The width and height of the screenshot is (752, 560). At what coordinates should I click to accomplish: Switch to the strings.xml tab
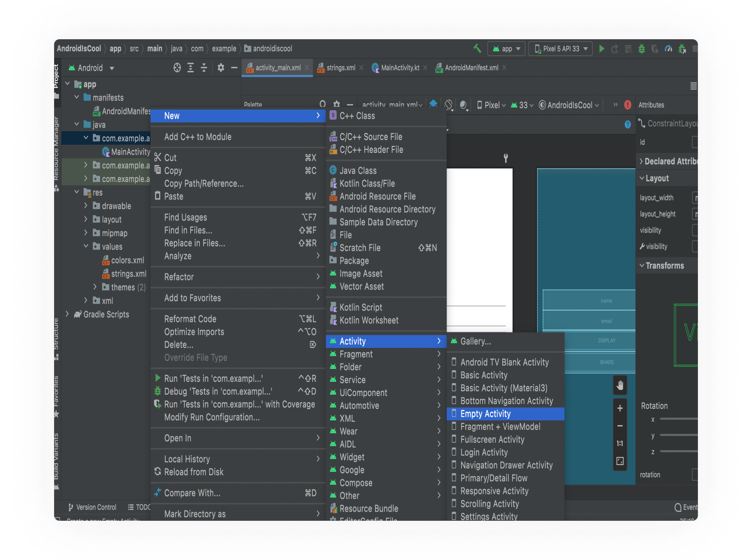[340, 68]
